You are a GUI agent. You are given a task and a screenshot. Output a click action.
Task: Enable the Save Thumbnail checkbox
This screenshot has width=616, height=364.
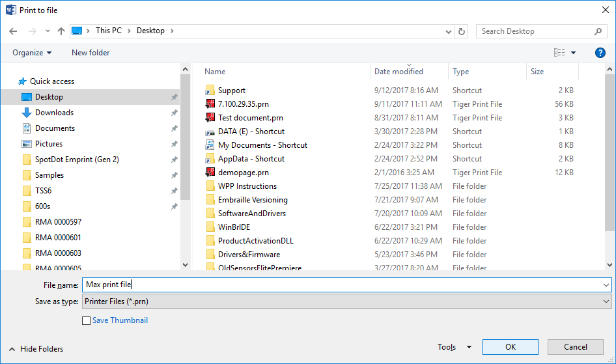[87, 320]
